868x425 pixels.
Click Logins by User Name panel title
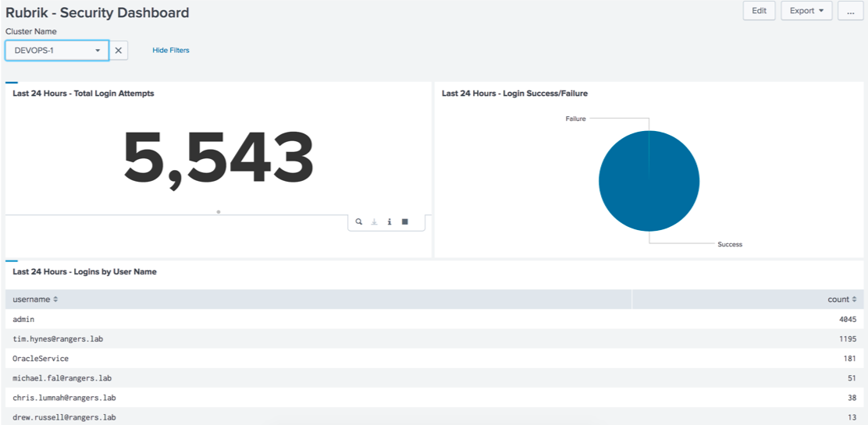pyautogui.click(x=84, y=271)
